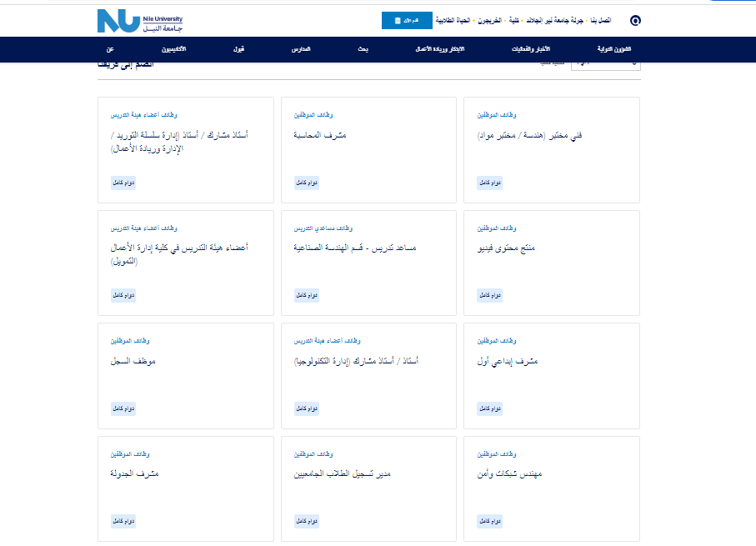Click the blue button in top header

tap(406, 20)
